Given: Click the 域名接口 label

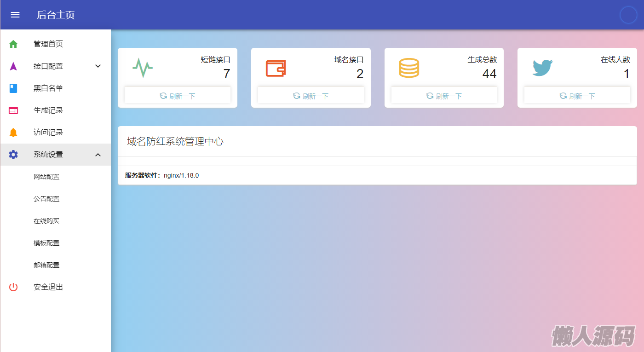Looking at the screenshot, I should point(349,60).
